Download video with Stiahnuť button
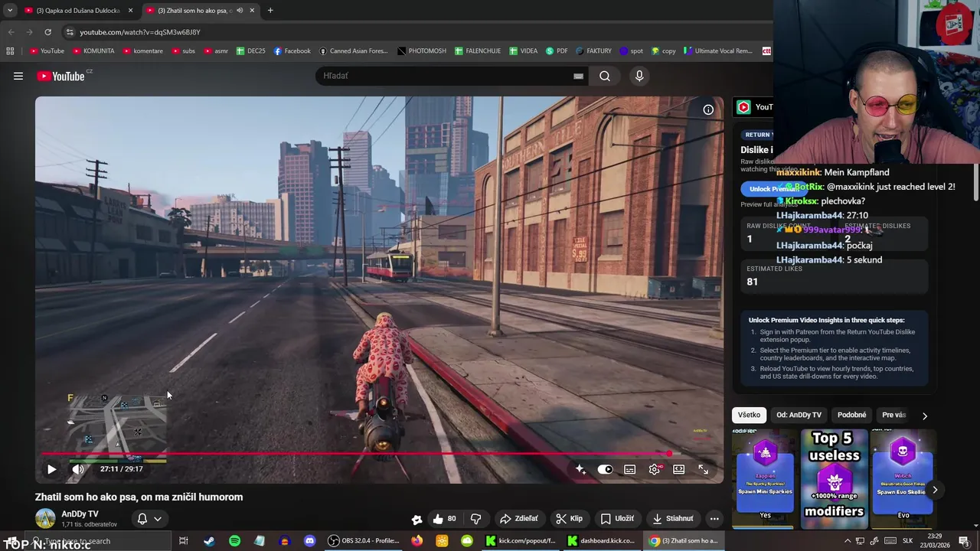The width and height of the screenshot is (980, 551). pos(672,518)
